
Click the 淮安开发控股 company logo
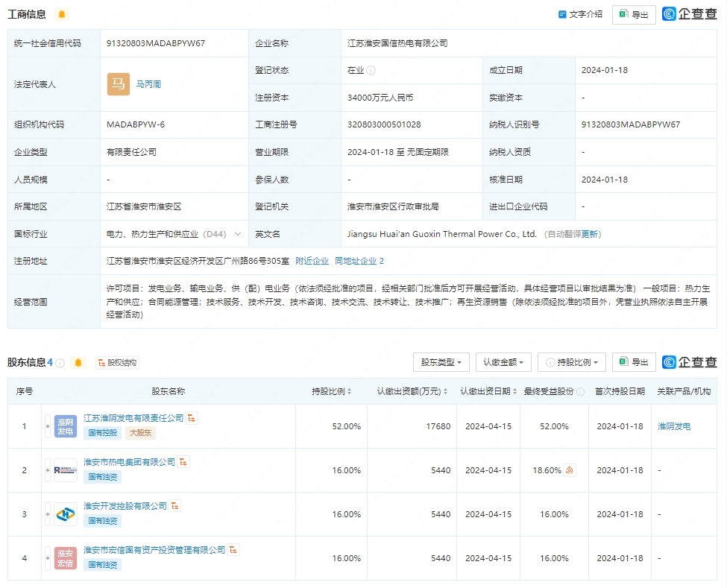[x=65, y=514]
